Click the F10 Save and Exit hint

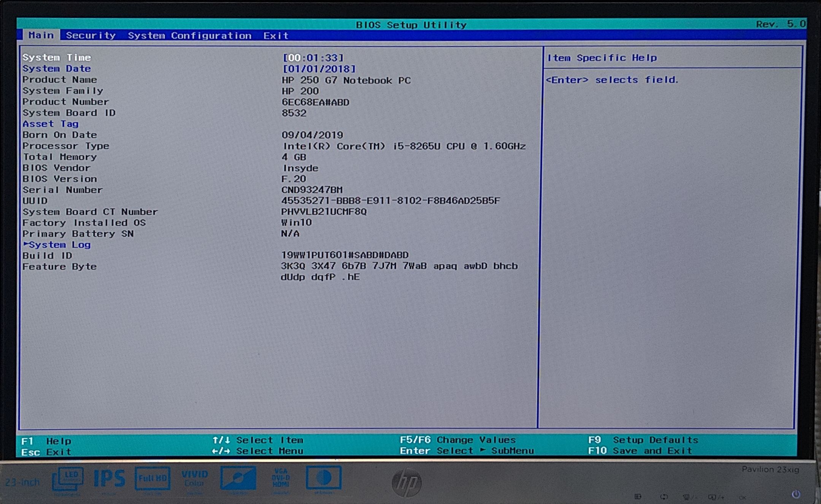coord(640,451)
